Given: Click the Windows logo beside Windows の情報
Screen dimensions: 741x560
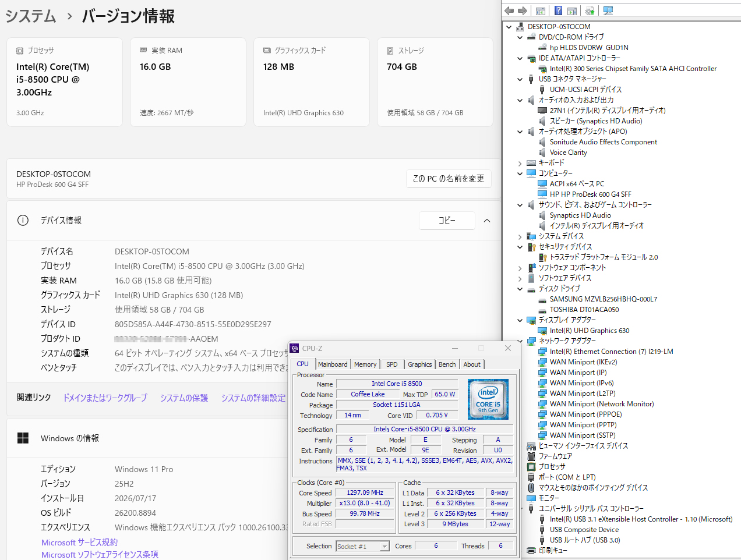Looking at the screenshot, I should 23,438.
